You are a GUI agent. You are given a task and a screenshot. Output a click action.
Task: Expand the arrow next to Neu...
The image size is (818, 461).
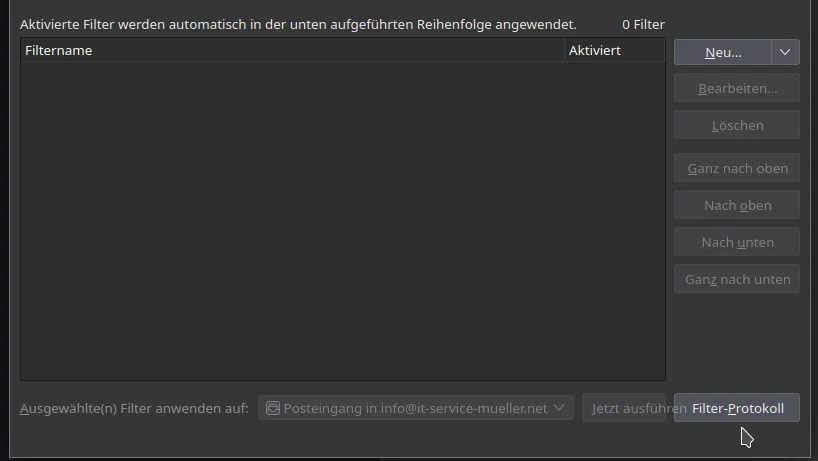click(785, 52)
